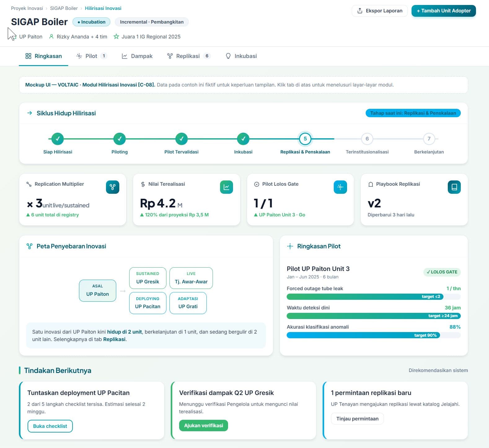
Task: Select step 5 Replikasi & Penskalaan
Action: pyautogui.click(x=305, y=139)
